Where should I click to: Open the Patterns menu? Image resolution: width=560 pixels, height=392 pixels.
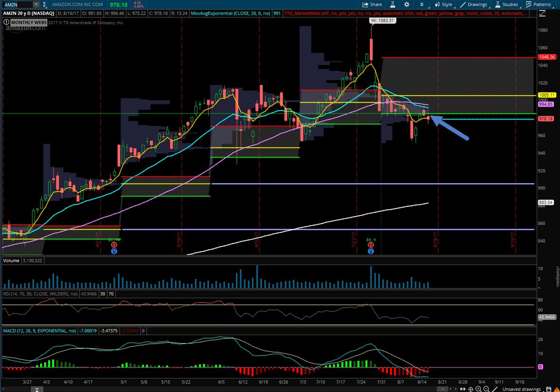coord(543,4)
